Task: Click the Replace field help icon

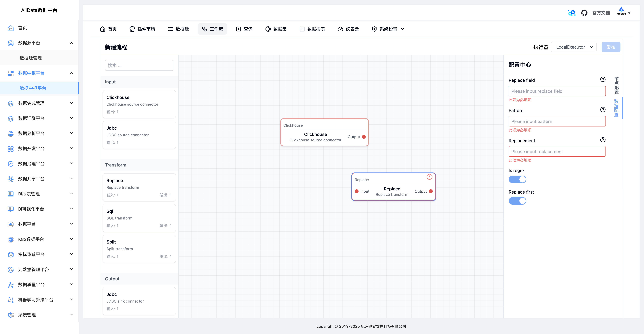Action: pyautogui.click(x=603, y=80)
